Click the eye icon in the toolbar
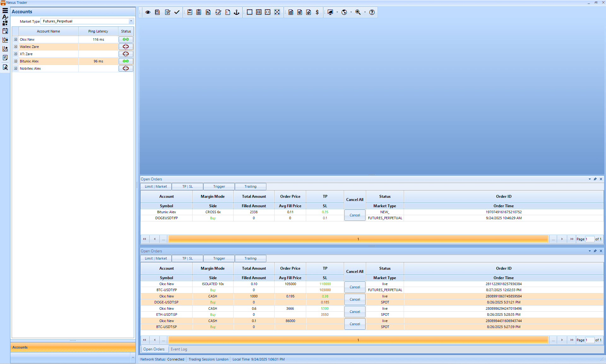Viewport: 606px width, 364px height. coord(148,12)
